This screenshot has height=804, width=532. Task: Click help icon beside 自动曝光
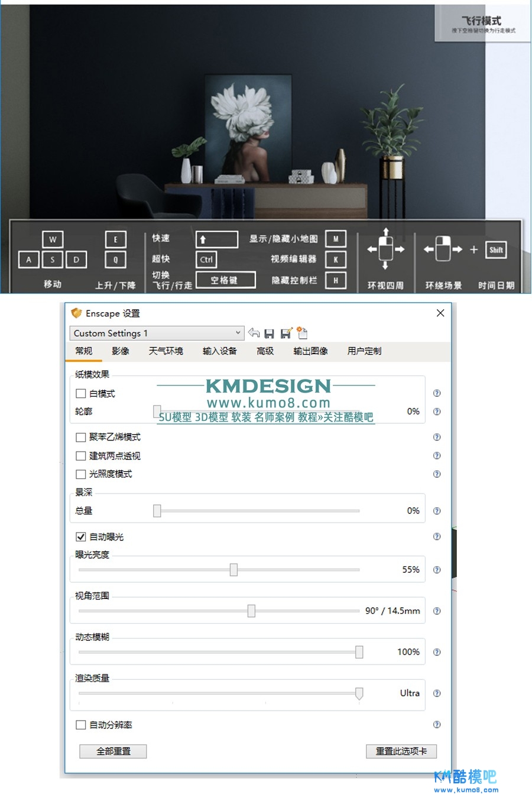(x=437, y=537)
